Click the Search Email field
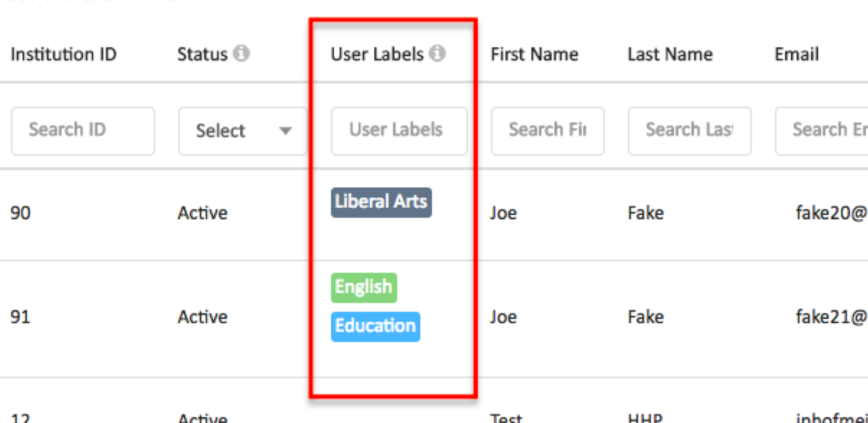Screen dimensions: 868x423 pyautogui.click(x=822, y=131)
